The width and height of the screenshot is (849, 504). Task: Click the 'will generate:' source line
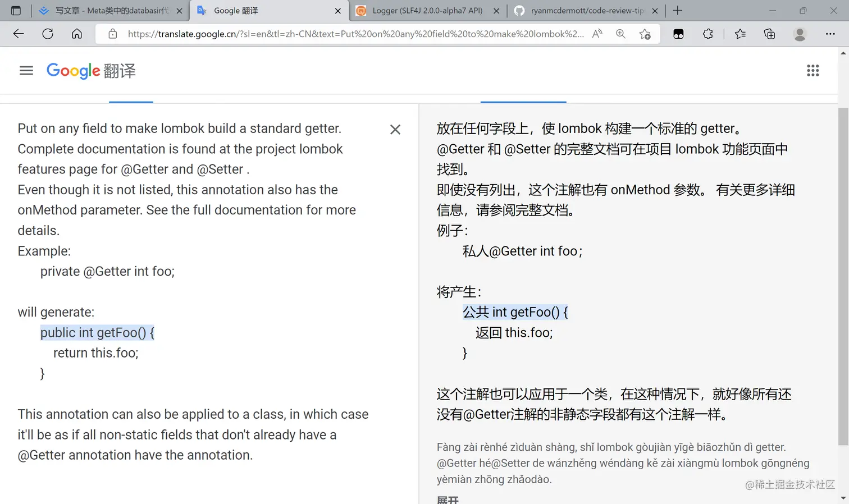tap(56, 312)
